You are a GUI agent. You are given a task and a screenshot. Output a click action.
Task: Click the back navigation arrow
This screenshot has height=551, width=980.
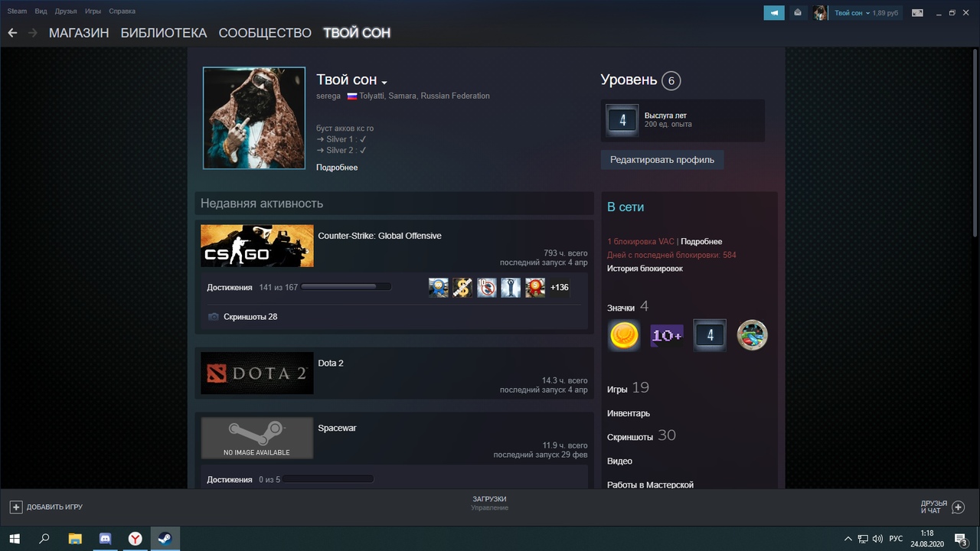click(12, 33)
